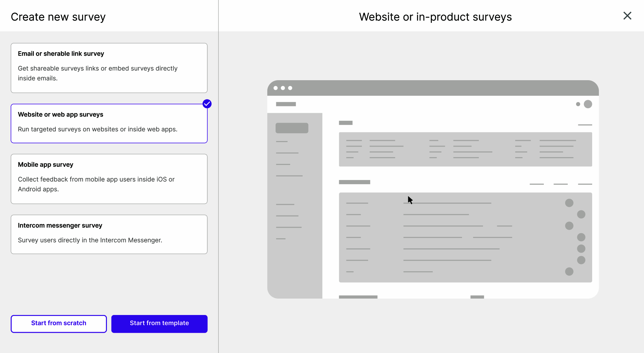Image resolution: width=644 pixels, height=353 pixels.
Task: Select the Intercom messenger survey option
Action: 109,234
